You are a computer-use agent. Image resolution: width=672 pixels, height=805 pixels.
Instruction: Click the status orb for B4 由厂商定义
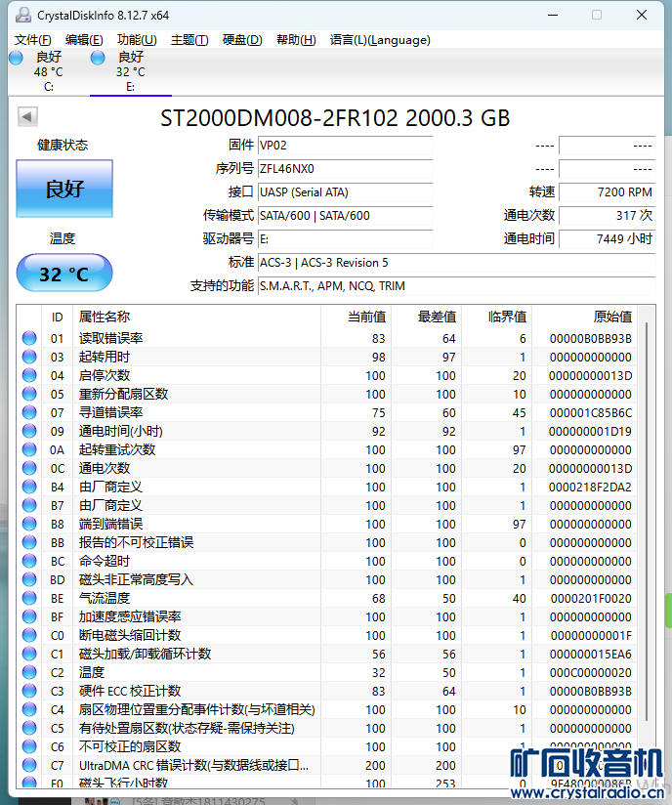tap(29, 487)
